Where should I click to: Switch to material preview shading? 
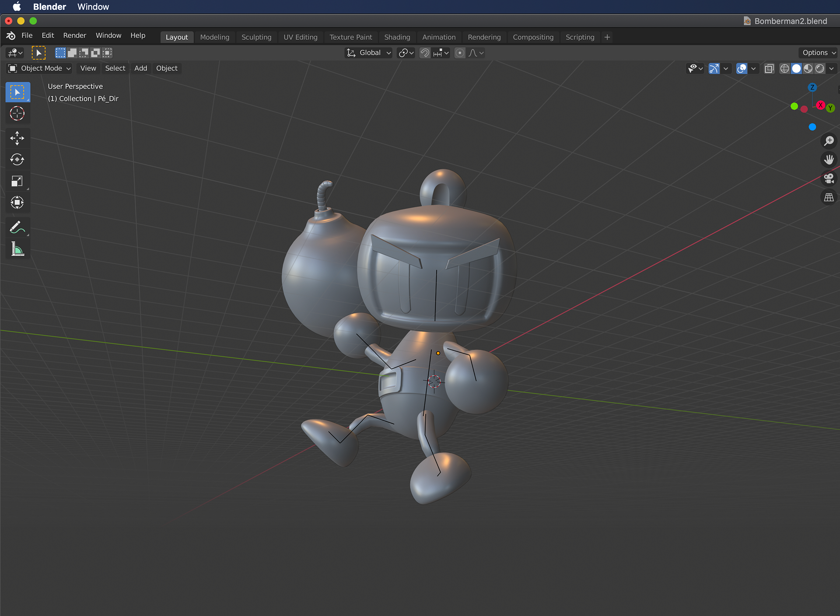tap(808, 69)
